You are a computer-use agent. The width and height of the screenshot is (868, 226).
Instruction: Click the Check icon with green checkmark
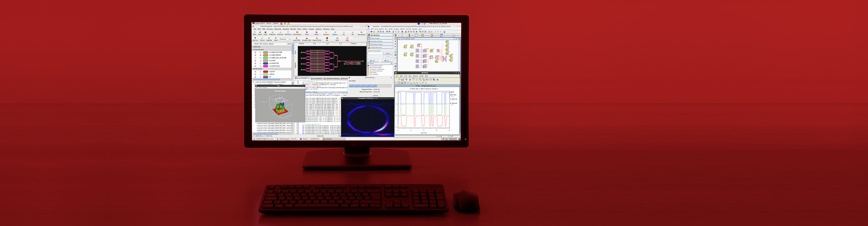tap(262, 39)
